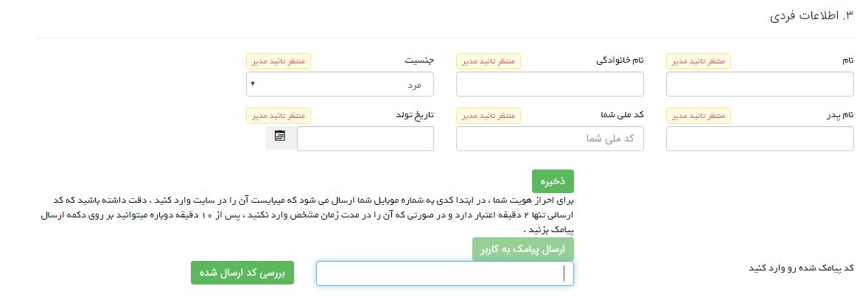868x297 pixels.
Task: Click the تاریخ تولد birth date input
Action: (x=365, y=139)
